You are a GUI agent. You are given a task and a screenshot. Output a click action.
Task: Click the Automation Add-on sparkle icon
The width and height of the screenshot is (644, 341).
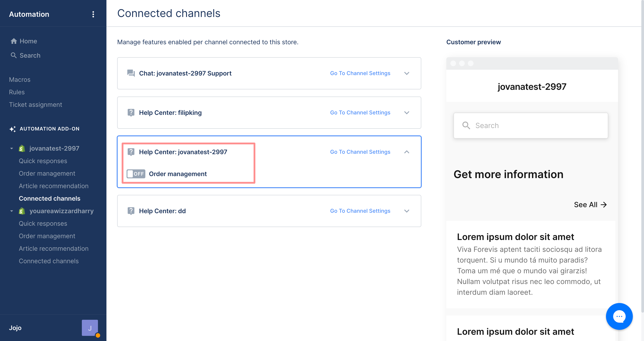[13, 129]
